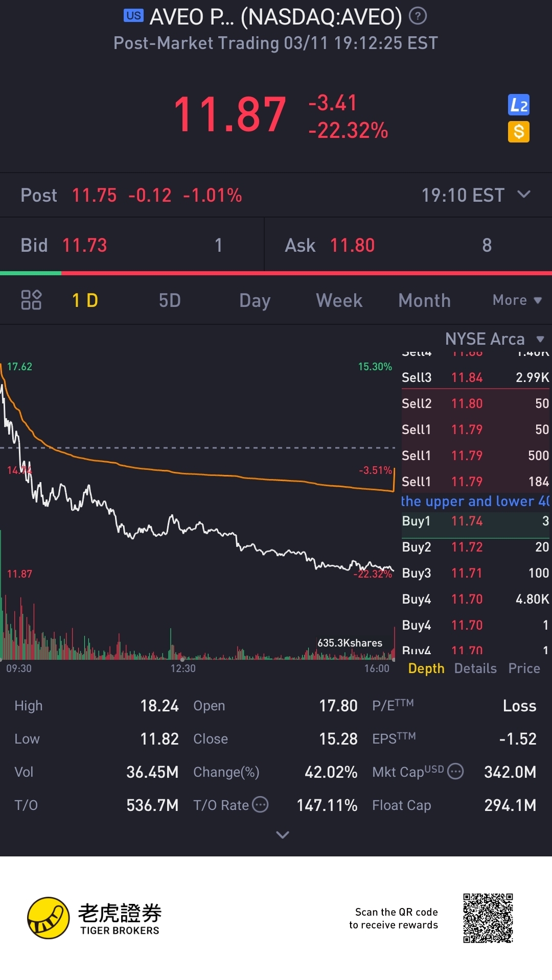Expand the 19:10 EST post-market dropdown
This screenshot has height=980, width=552.
476,195
